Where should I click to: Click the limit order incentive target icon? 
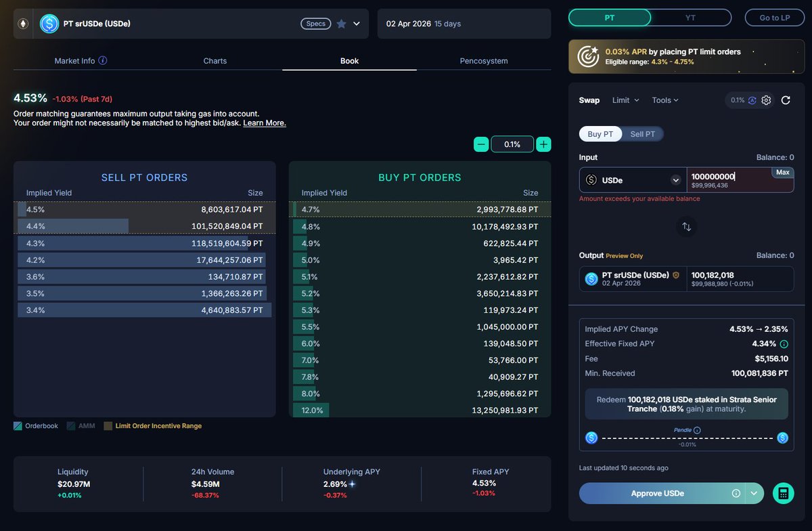pyautogui.click(x=587, y=56)
